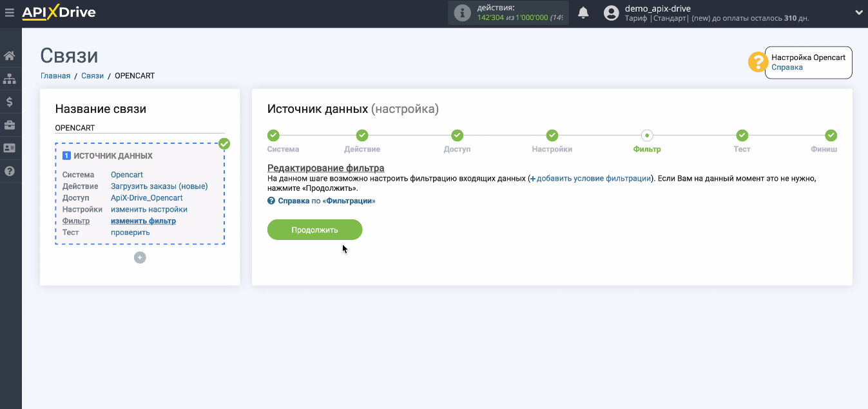Expand the account dropdown chevron
The image size is (868, 409).
click(x=858, y=12)
